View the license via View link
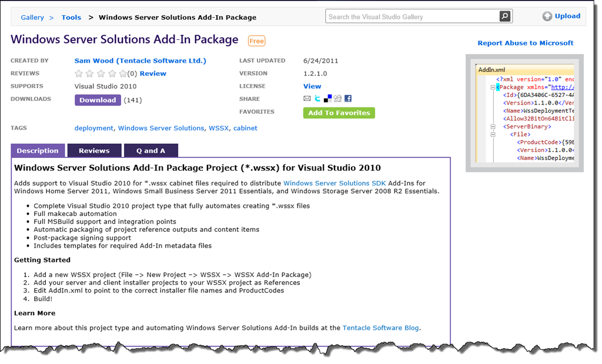This screenshot has height=364, width=602. pyautogui.click(x=312, y=86)
